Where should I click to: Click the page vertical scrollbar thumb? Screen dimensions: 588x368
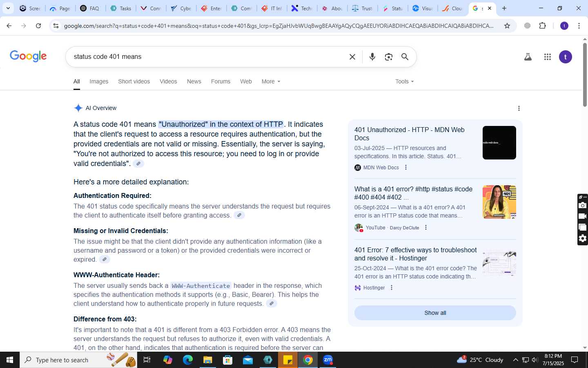[x=584, y=74]
